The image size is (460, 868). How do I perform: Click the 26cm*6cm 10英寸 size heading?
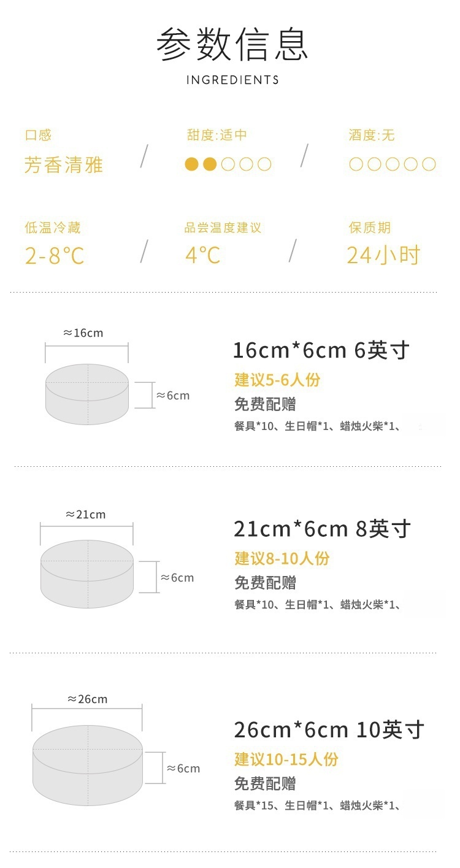(x=329, y=730)
